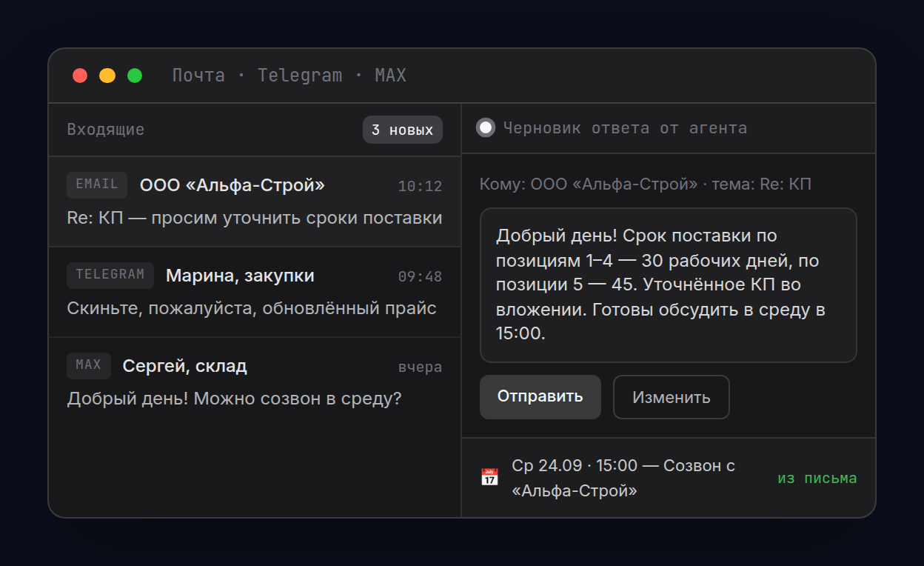Click the yellow minimize window button
The image size is (924, 566).
point(107,76)
